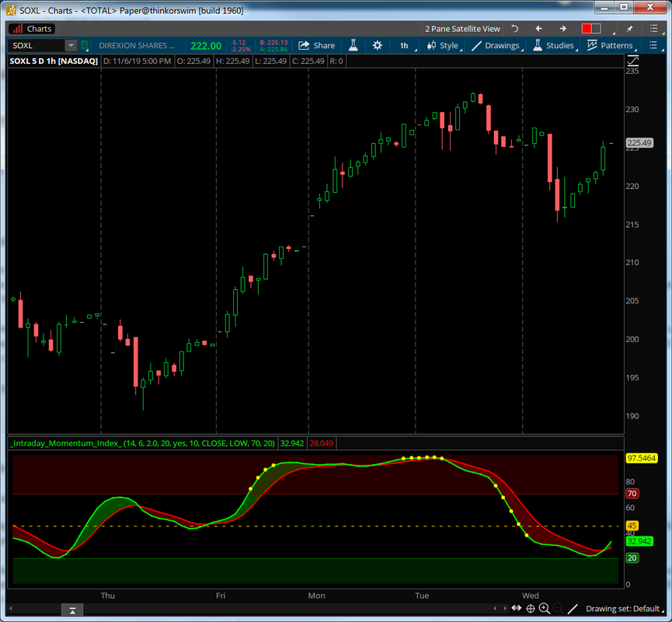Select the crosshair pointer tool icon
This screenshot has height=622, width=672.
531,608
